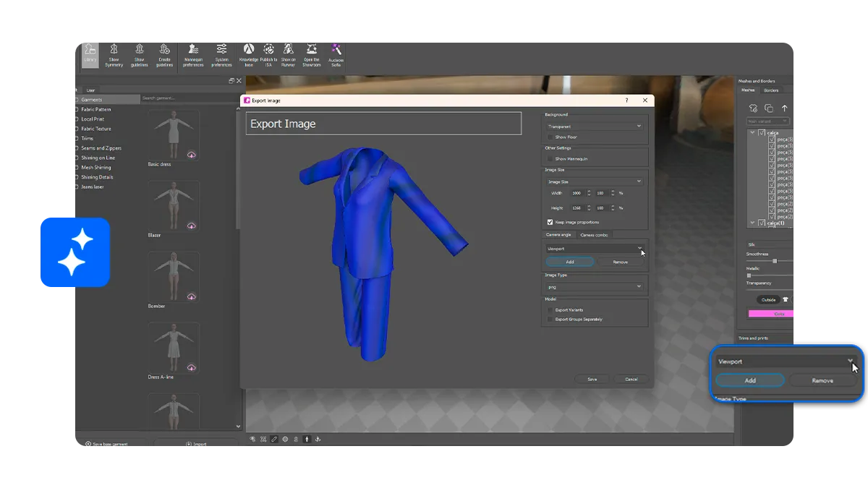The height and width of the screenshot is (488, 868).
Task: Open help with the question mark in Export Image dialog
Action: 626,100
